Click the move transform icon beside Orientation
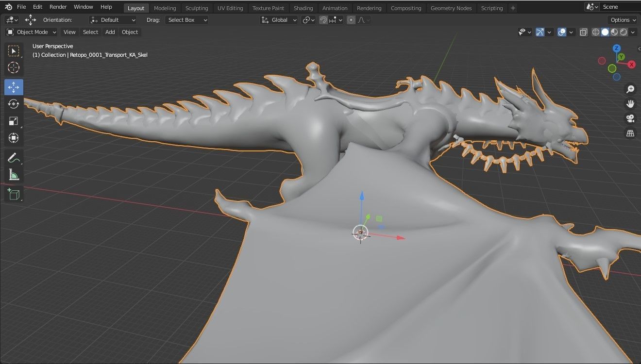Viewport: 641px width, 364px height. pos(31,20)
